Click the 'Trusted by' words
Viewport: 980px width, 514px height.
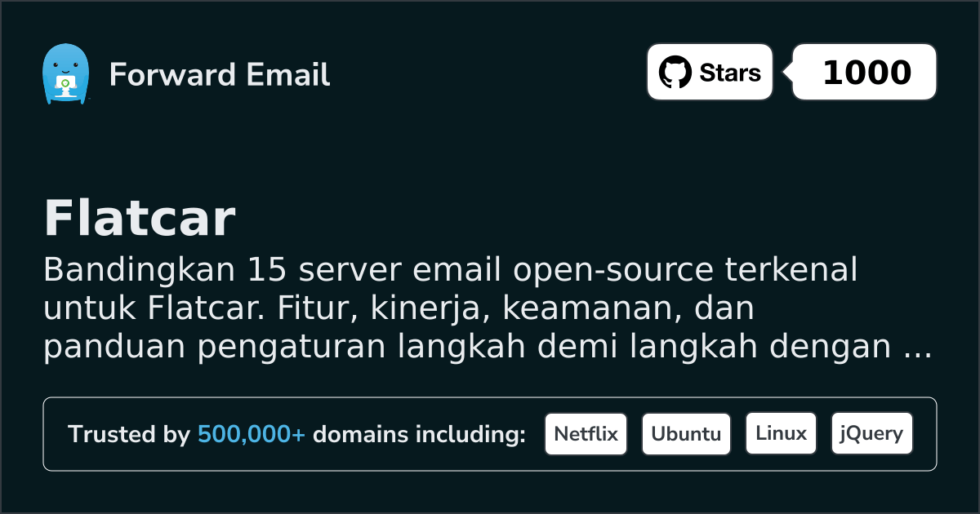[x=128, y=435]
